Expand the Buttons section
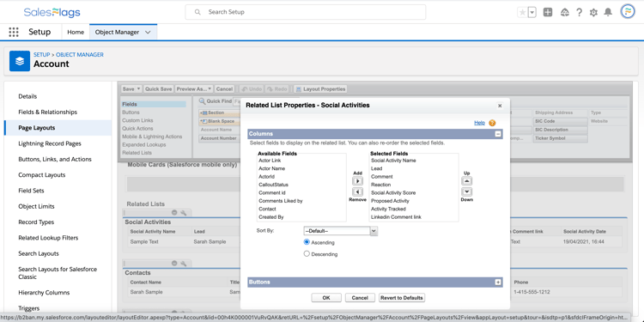This screenshot has width=644, height=322. tap(498, 283)
